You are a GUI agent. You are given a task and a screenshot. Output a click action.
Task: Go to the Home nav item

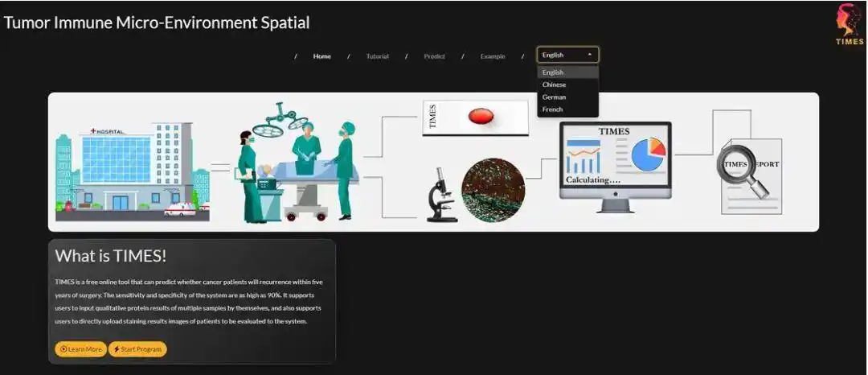tap(322, 56)
